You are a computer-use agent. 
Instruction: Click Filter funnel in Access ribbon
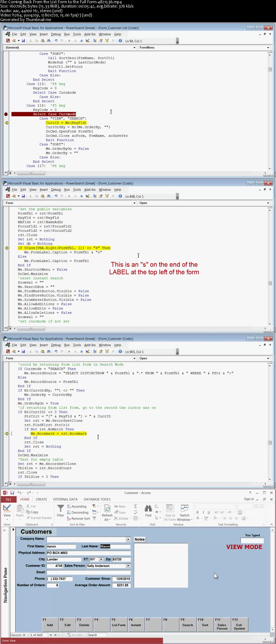(60, 510)
